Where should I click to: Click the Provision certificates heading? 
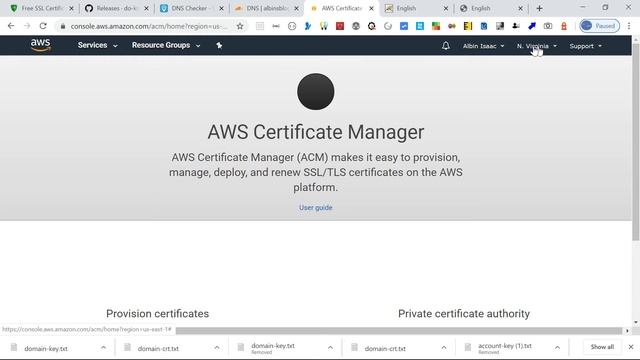click(158, 313)
